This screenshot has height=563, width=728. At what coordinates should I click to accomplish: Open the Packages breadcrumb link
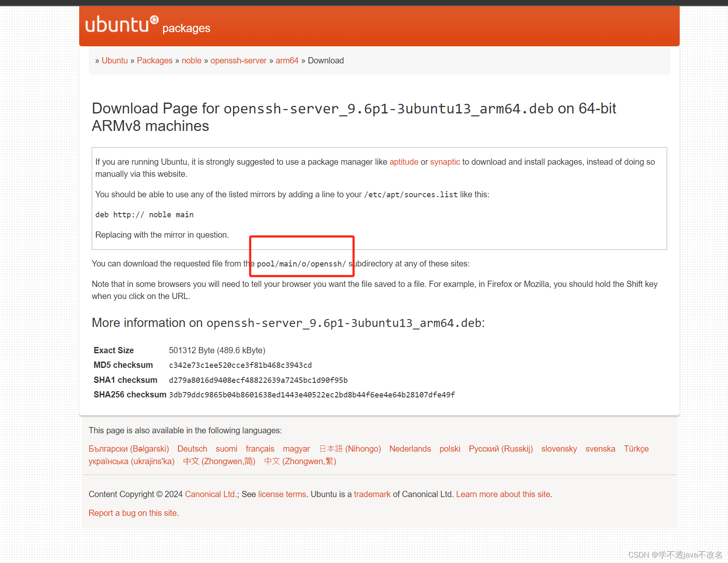(155, 60)
